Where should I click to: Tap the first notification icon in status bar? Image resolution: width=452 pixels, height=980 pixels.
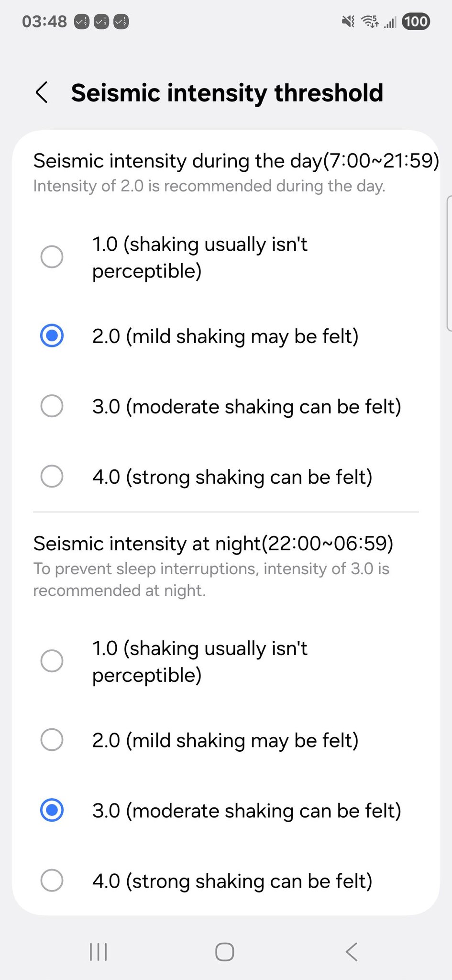coord(82,22)
